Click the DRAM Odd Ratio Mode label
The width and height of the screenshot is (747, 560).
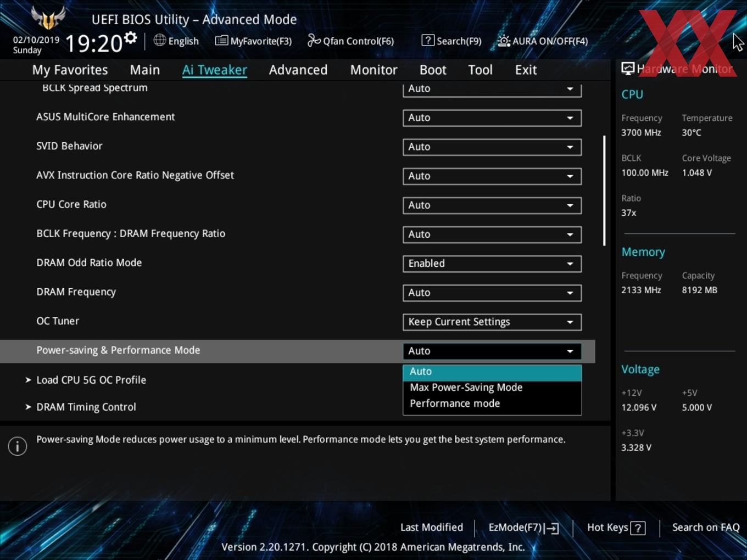[x=89, y=262]
